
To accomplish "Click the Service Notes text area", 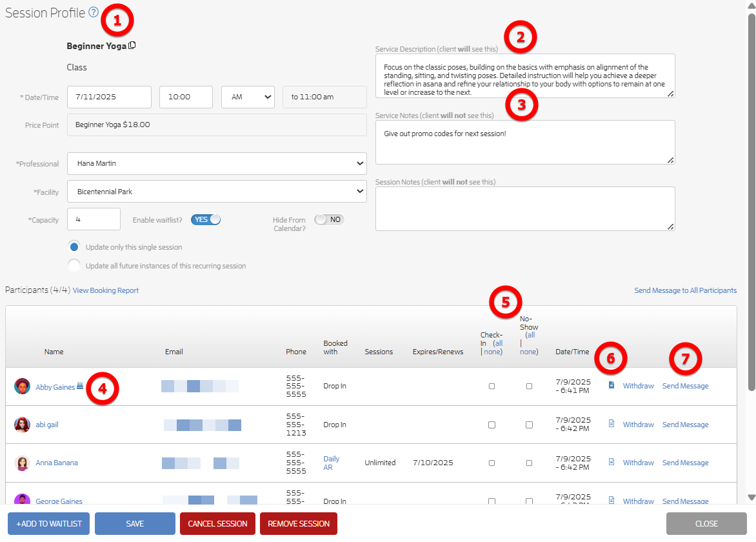I will pyautogui.click(x=525, y=142).
